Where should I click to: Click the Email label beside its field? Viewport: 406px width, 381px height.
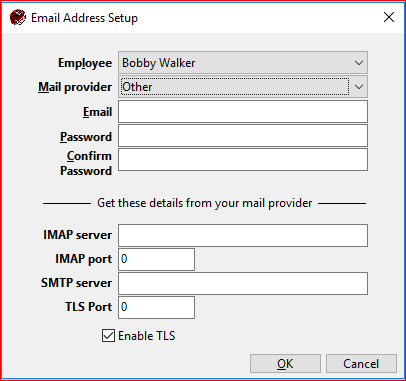(97, 112)
